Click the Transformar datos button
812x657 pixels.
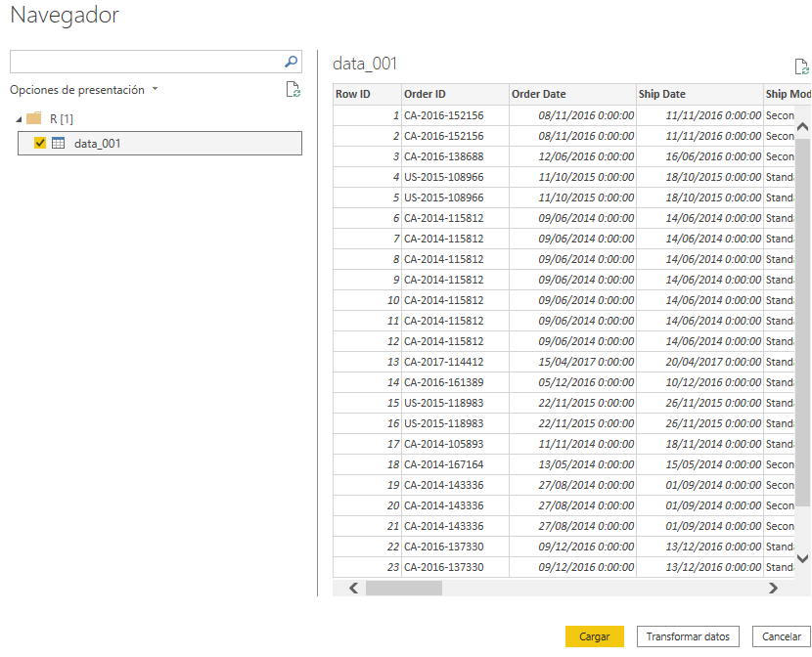pyautogui.click(x=689, y=635)
